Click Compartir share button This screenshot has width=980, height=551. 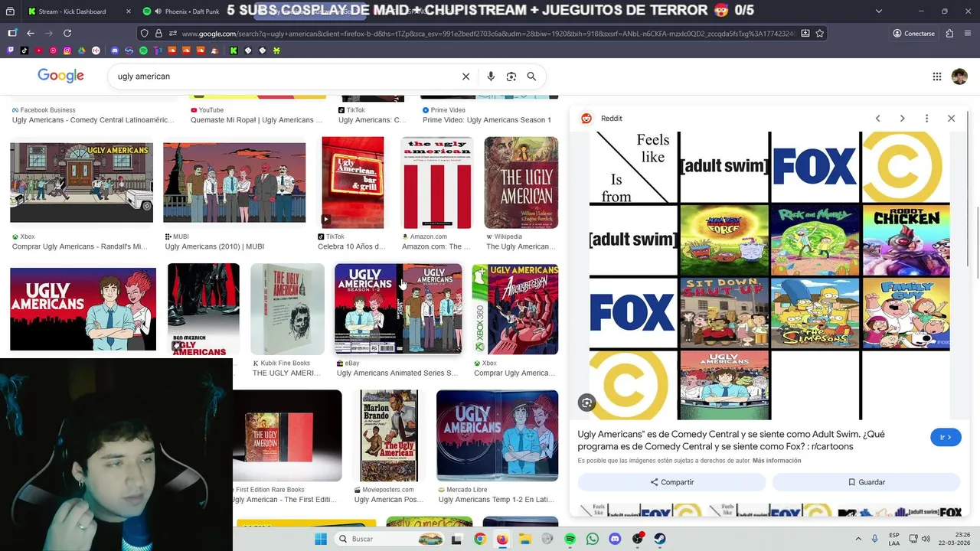coord(671,482)
